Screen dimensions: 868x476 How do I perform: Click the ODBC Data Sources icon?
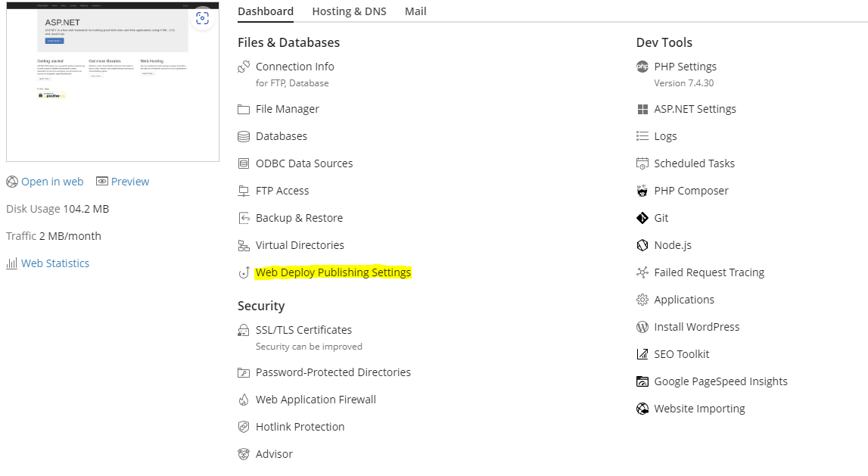point(244,163)
